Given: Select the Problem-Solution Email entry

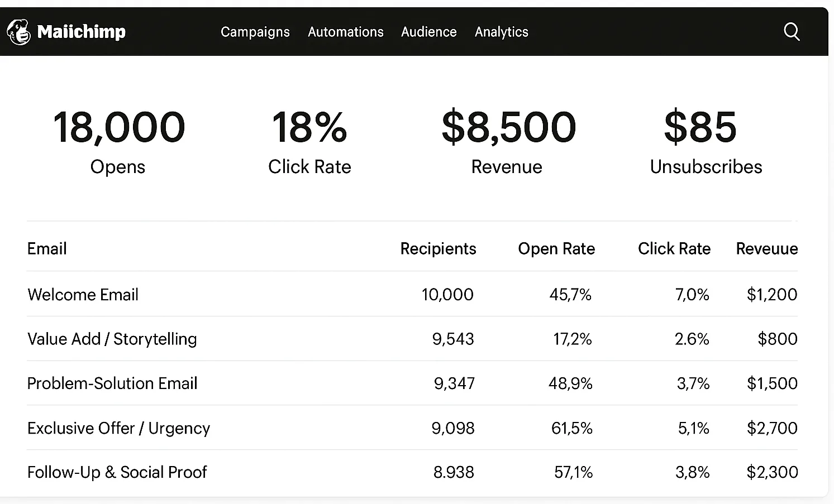Looking at the screenshot, I should point(112,383).
